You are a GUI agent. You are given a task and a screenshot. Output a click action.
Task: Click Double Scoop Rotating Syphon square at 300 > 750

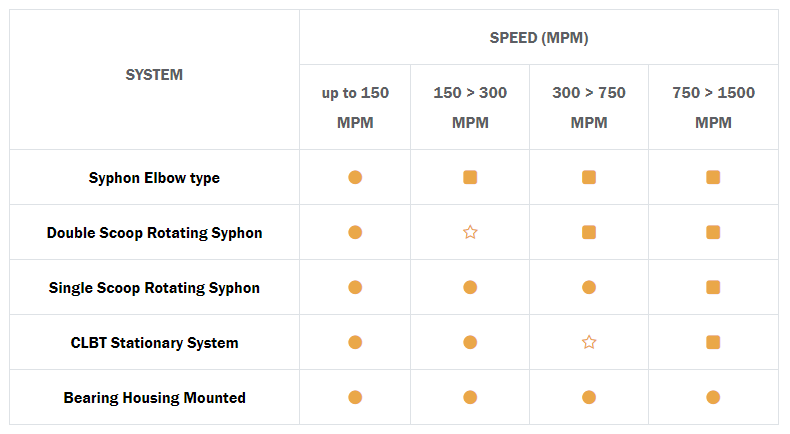(589, 232)
